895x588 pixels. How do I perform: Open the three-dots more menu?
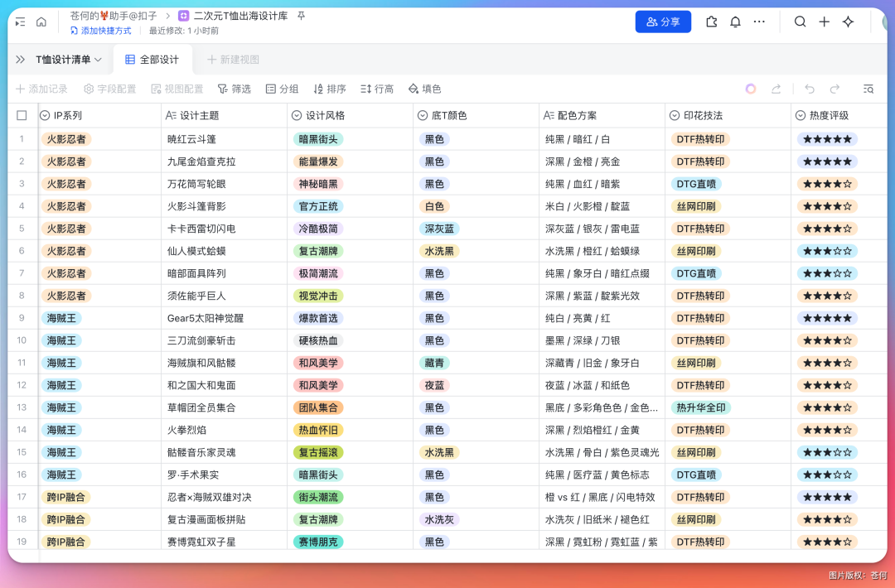tap(759, 22)
